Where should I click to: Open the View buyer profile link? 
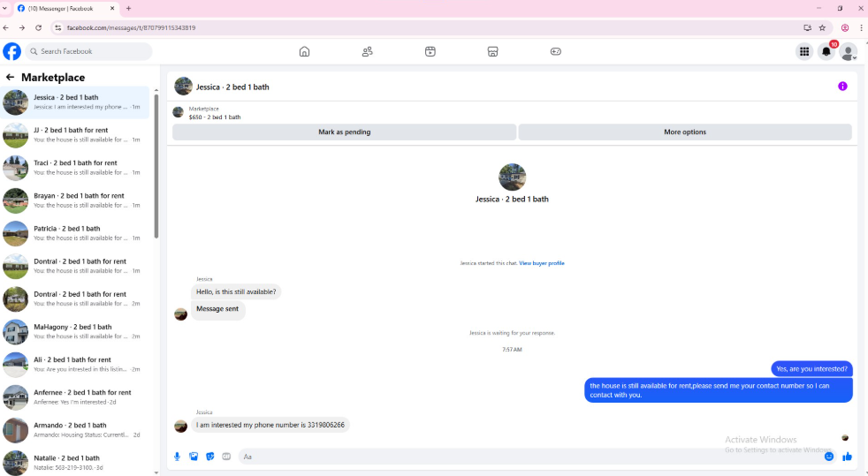pyautogui.click(x=541, y=263)
